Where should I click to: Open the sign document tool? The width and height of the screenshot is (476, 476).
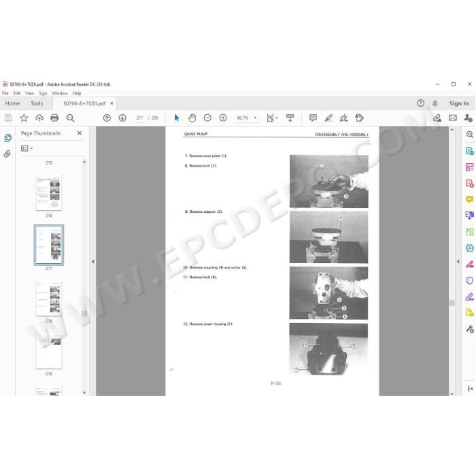(x=344, y=118)
